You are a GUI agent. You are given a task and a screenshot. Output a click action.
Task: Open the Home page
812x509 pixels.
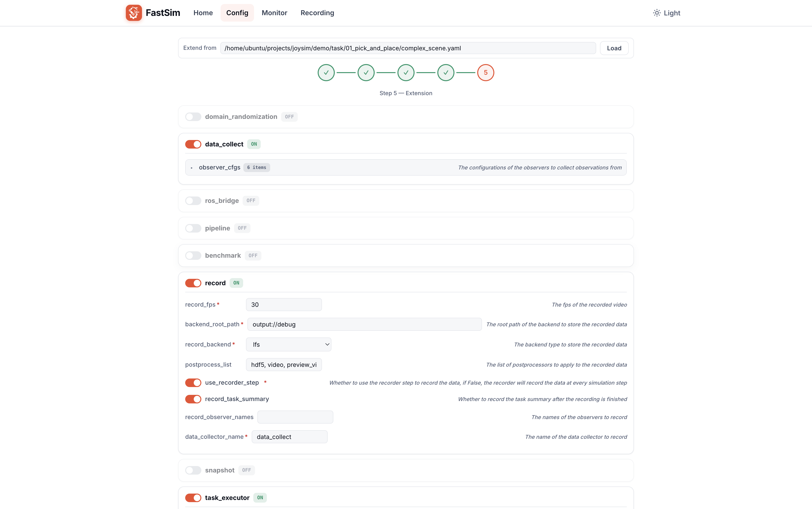(x=203, y=13)
